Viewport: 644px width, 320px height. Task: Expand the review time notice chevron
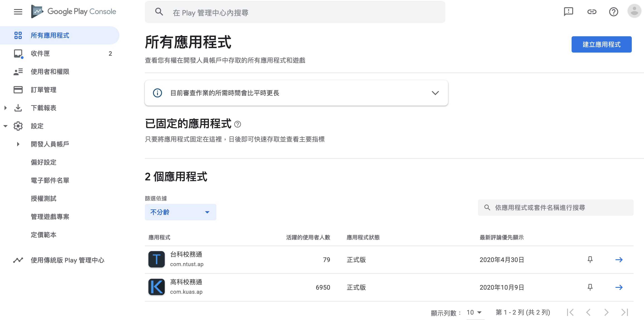click(435, 93)
